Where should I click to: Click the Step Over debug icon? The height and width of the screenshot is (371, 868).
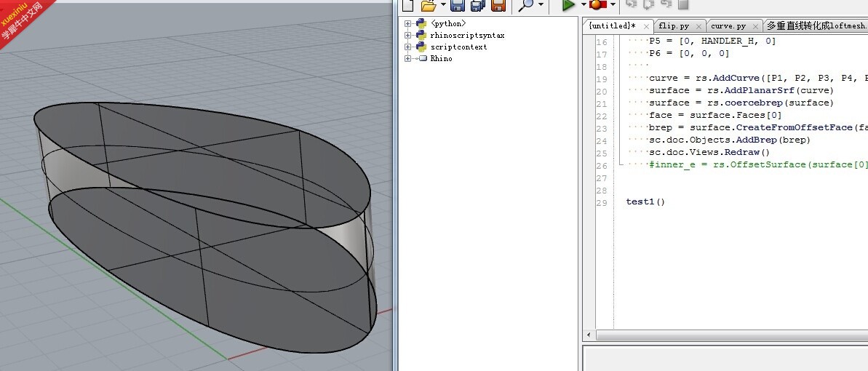coord(648,4)
